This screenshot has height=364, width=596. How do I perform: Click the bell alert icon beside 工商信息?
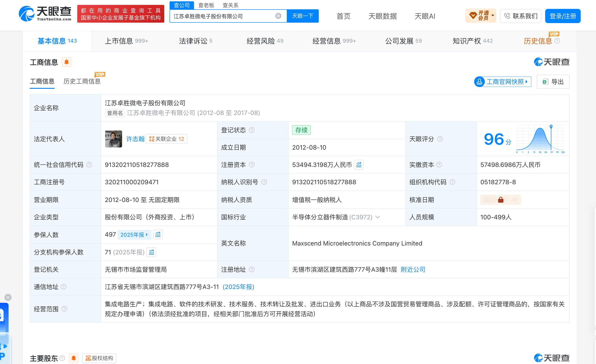(x=67, y=62)
